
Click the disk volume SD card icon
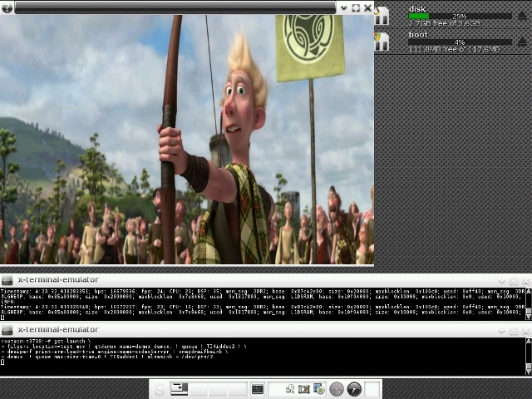tap(382, 15)
